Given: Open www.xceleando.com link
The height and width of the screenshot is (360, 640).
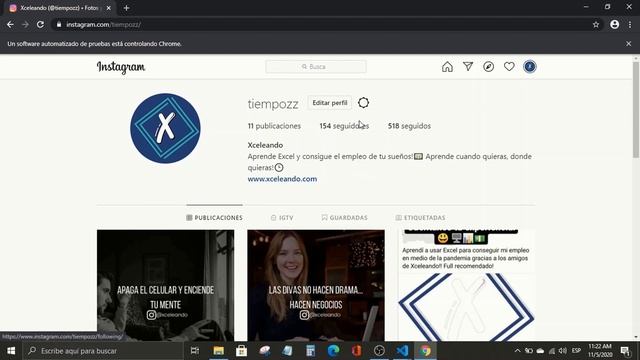Looking at the screenshot, I should coord(282,179).
